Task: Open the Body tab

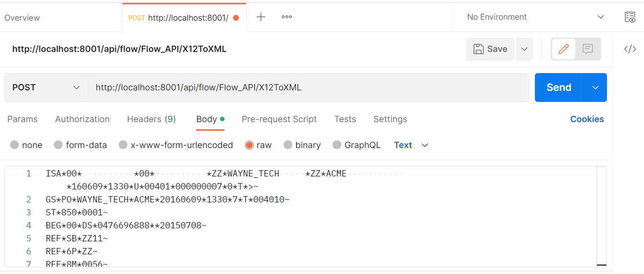Action: [210, 119]
